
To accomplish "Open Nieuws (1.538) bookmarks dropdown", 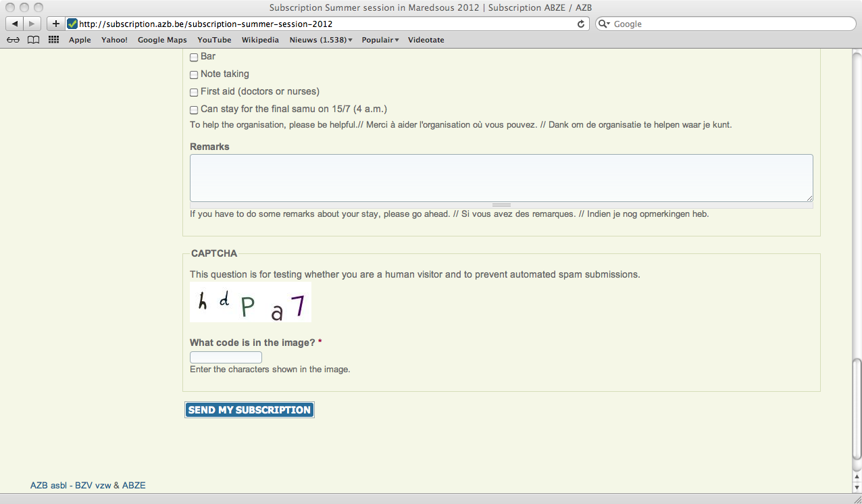I will 321,40.
